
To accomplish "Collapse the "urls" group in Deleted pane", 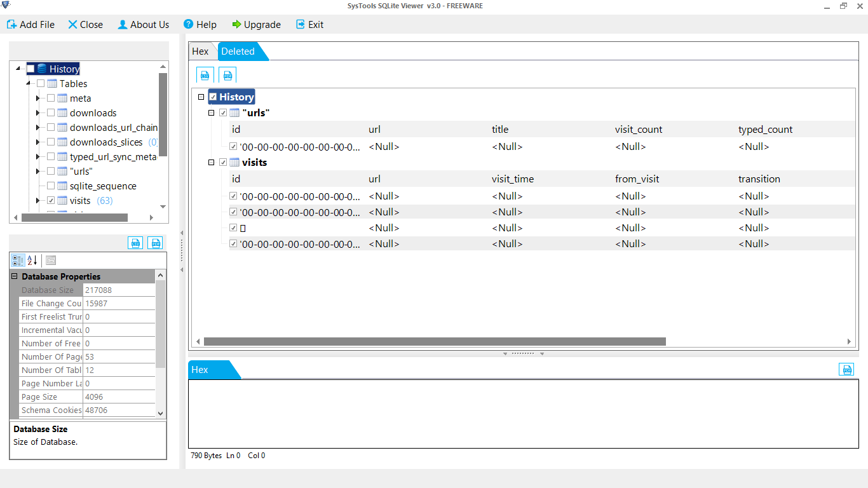I will pyautogui.click(x=212, y=112).
